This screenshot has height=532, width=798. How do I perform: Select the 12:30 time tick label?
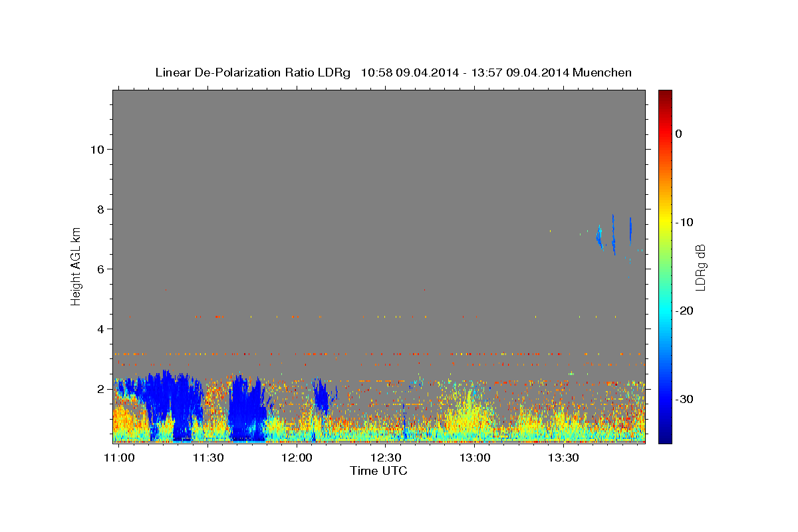(x=386, y=458)
